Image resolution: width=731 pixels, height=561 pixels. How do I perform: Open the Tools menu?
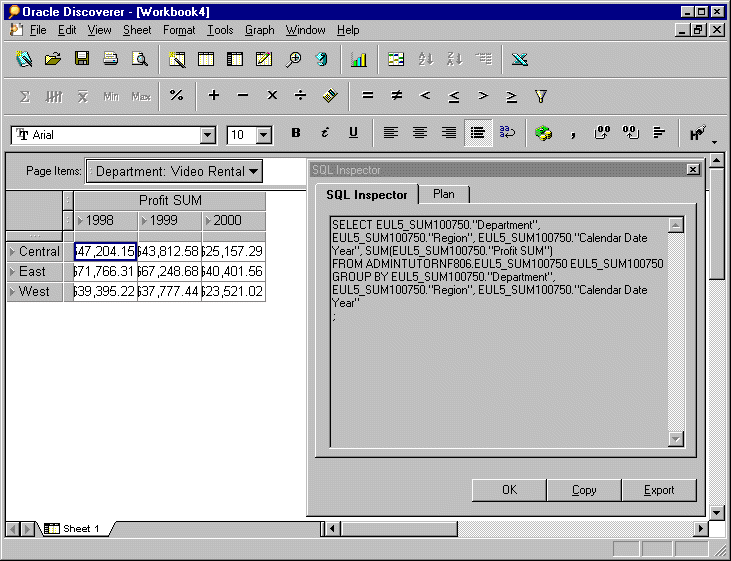coord(220,30)
